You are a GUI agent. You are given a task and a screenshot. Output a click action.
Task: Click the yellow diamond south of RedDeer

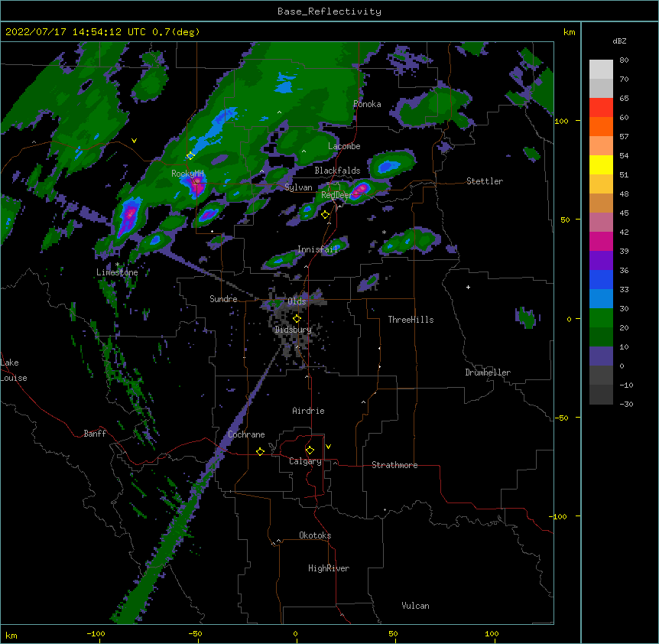point(325,215)
